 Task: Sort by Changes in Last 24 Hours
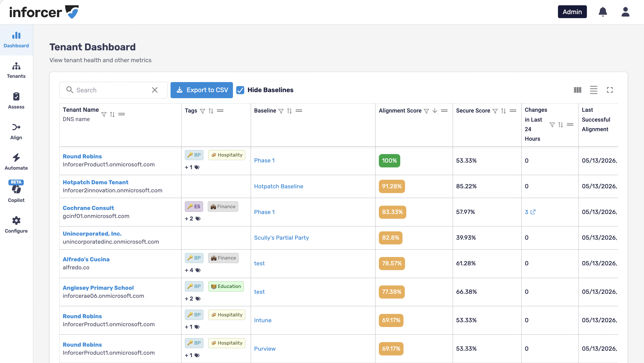click(x=560, y=125)
